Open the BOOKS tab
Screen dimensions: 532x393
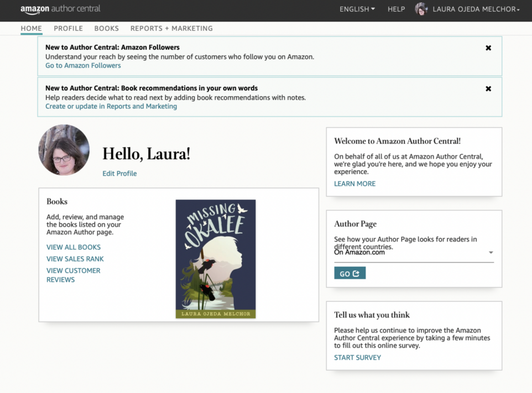click(106, 28)
